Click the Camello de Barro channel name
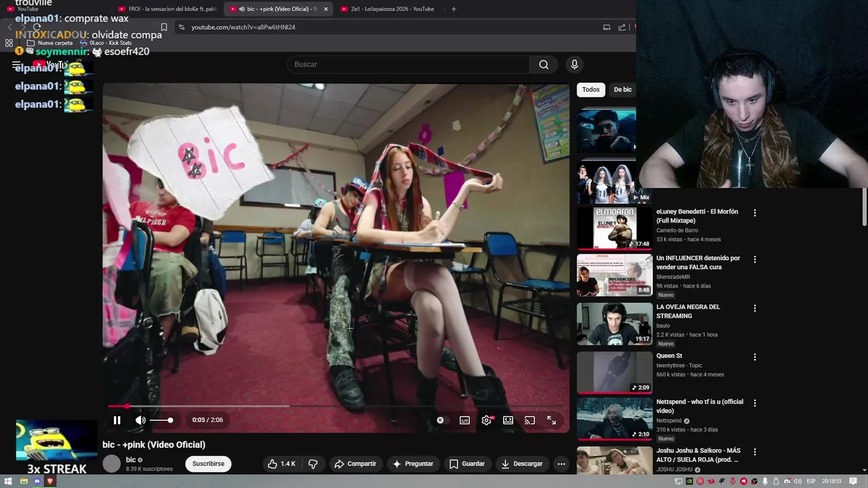The image size is (868, 488). point(677,230)
